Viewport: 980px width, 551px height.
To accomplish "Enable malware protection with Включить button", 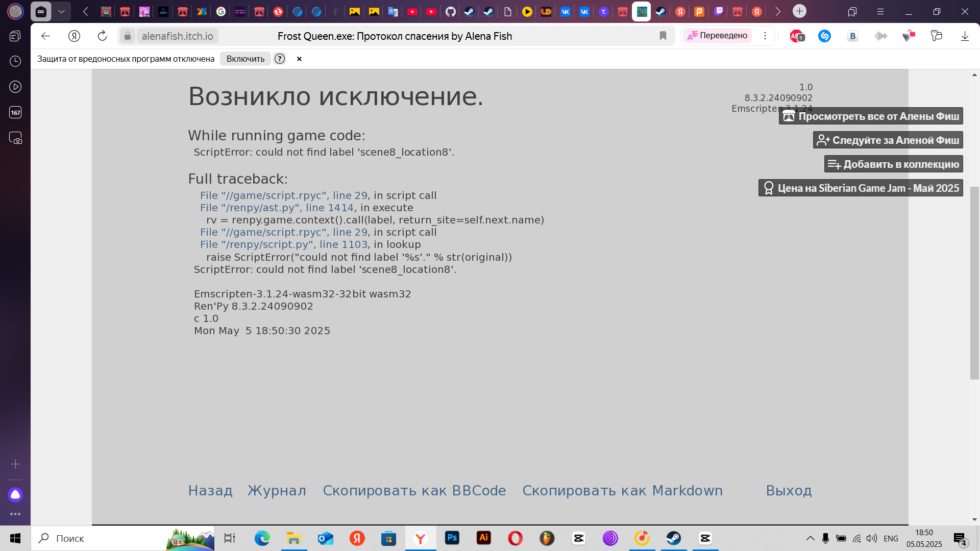I will tap(245, 59).
